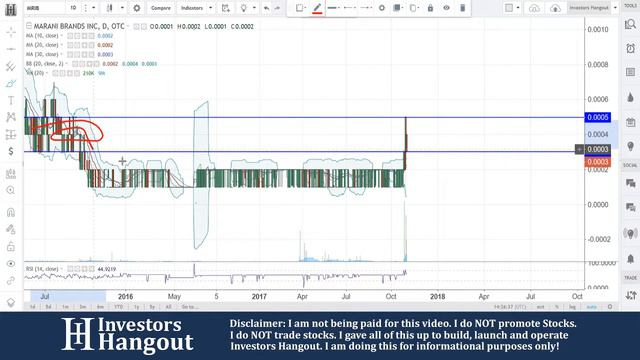The image size is (640, 360).
Task: Change the drawing line color pencil swatch
Action: 317,8
